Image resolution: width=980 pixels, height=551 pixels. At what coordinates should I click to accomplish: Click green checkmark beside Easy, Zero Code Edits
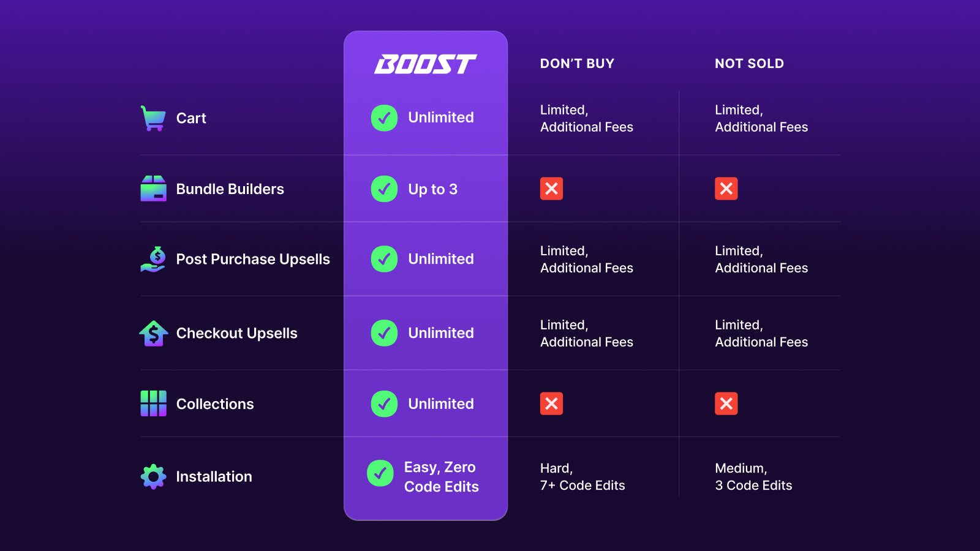380,473
